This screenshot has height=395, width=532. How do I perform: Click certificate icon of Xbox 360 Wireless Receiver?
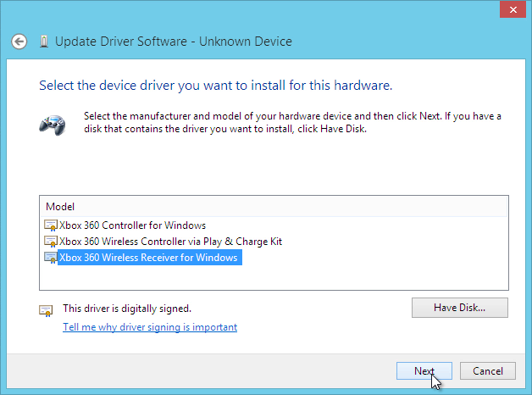click(x=51, y=257)
